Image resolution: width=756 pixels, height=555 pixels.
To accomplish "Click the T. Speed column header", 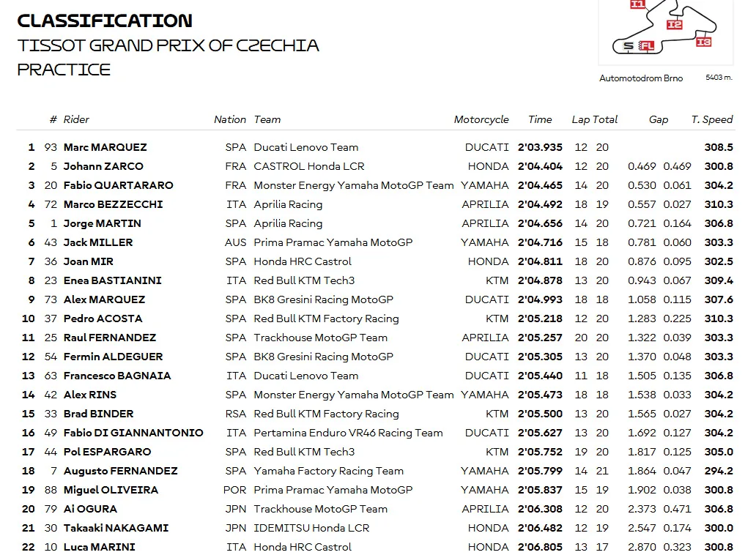I will point(711,119).
